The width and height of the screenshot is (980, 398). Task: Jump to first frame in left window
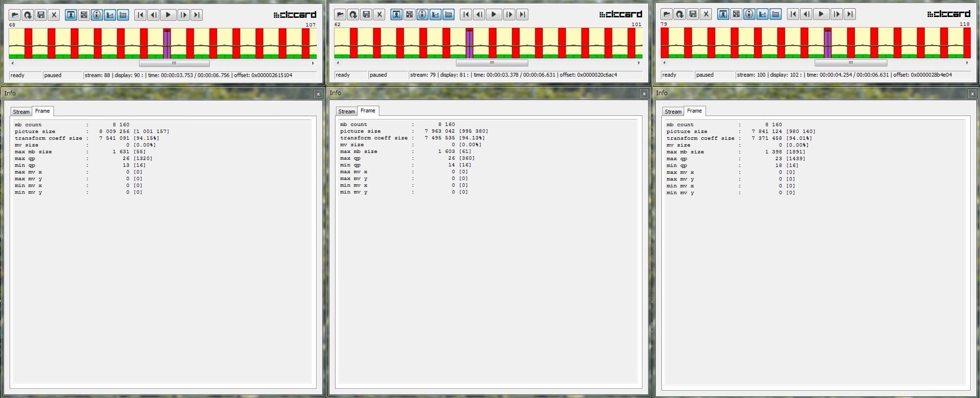[140, 15]
